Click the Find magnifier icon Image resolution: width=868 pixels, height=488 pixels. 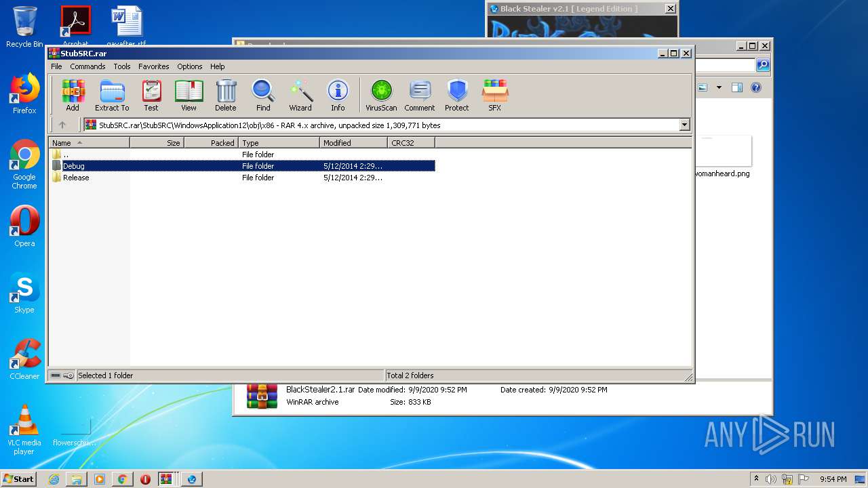(x=263, y=95)
